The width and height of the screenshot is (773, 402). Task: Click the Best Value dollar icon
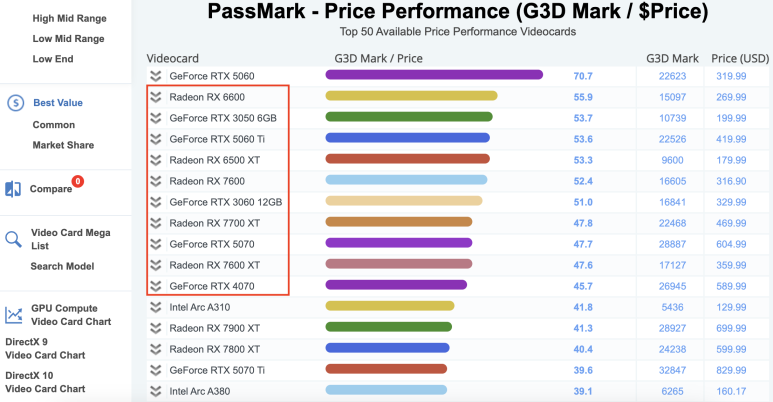pos(16,103)
